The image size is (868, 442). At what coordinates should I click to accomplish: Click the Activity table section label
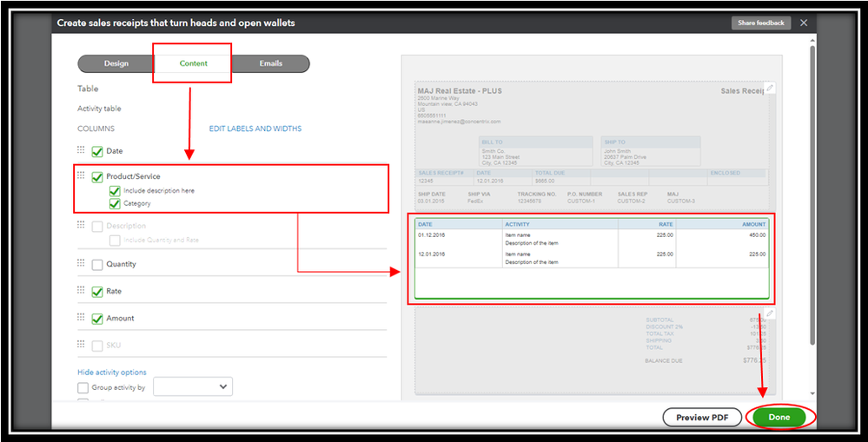point(99,109)
